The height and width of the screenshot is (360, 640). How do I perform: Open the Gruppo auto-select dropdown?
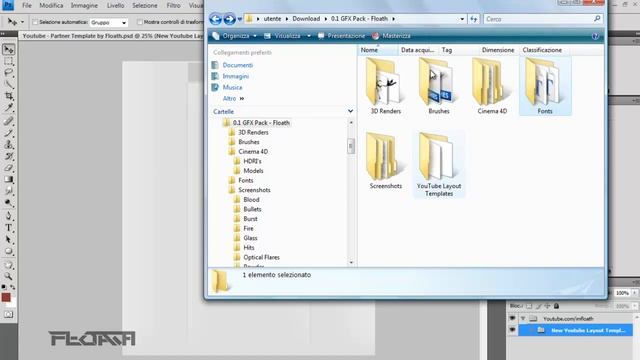[x=109, y=22]
